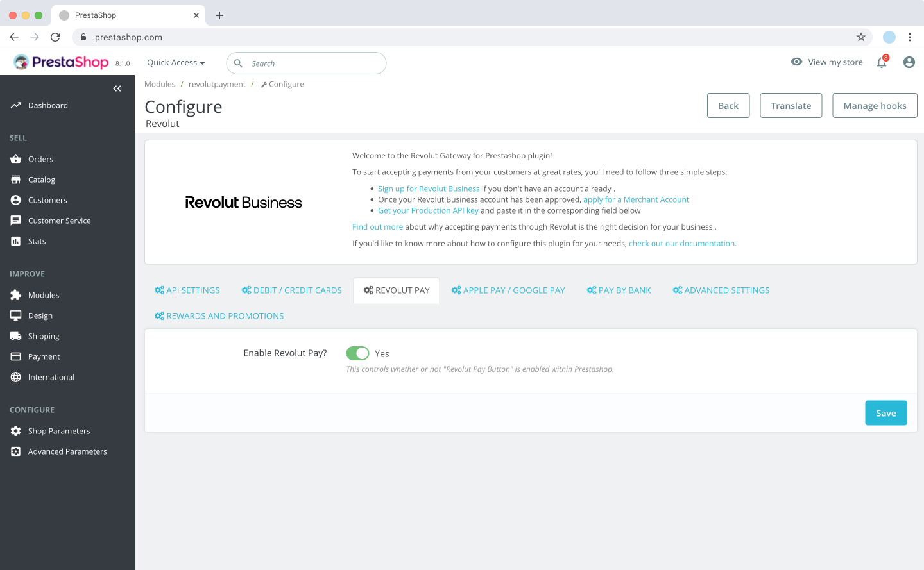
Task: Open apply for a Merchant Account link
Action: [636, 199]
